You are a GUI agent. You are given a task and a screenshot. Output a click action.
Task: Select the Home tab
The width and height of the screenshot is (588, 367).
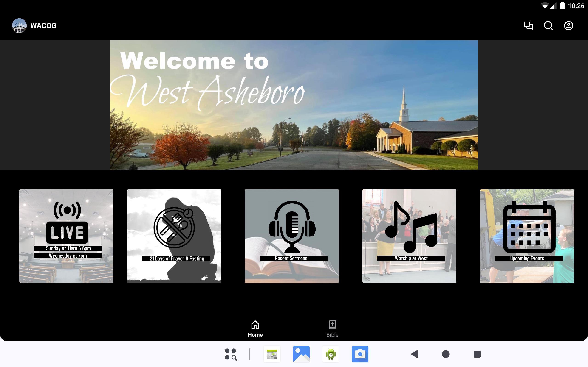click(x=255, y=329)
